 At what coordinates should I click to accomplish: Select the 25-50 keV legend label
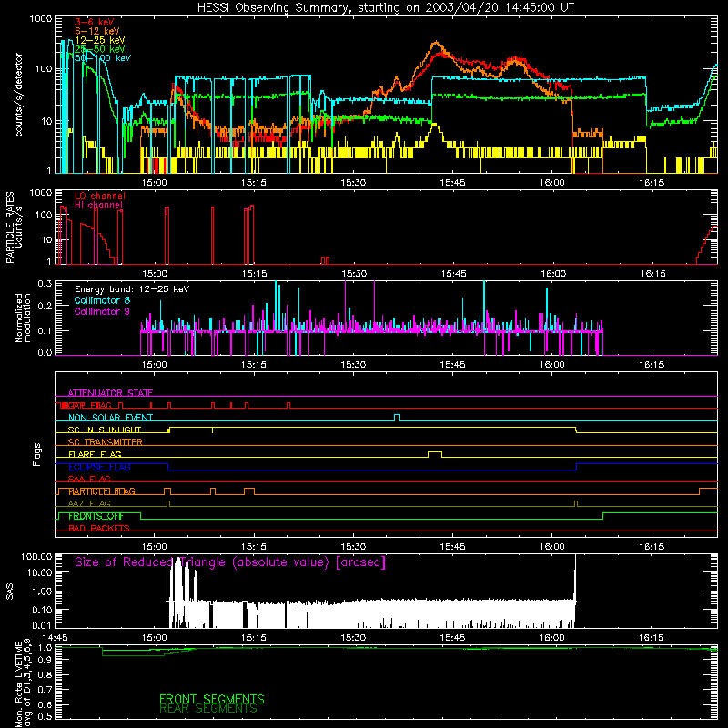100,49
